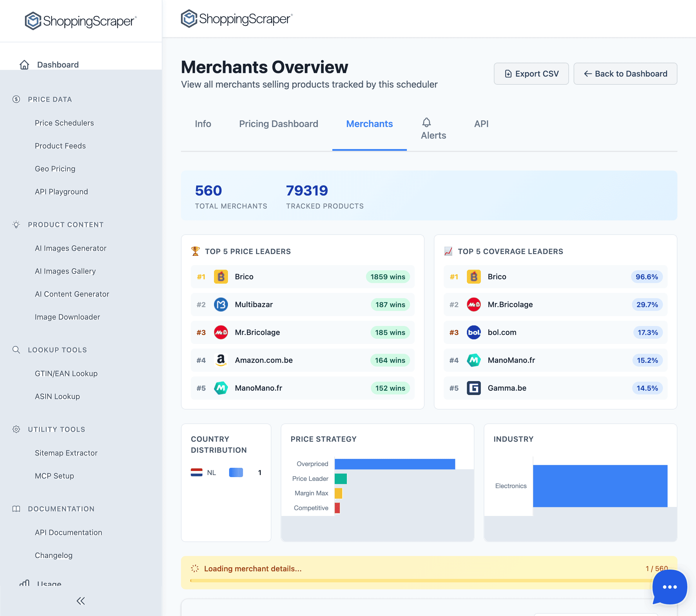
Task: Click the loading spinner icon
Action: 195,568
